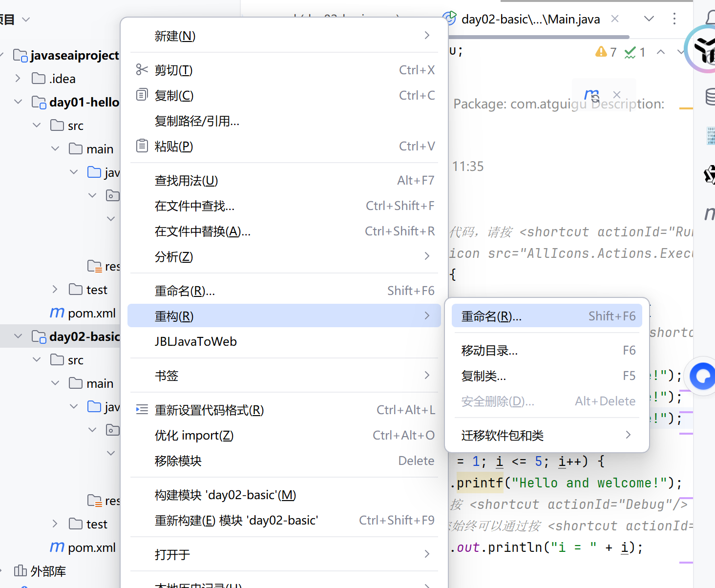Open the project view 项目 dropdown arrow
The height and width of the screenshot is (588, 715).
(26, 20)
